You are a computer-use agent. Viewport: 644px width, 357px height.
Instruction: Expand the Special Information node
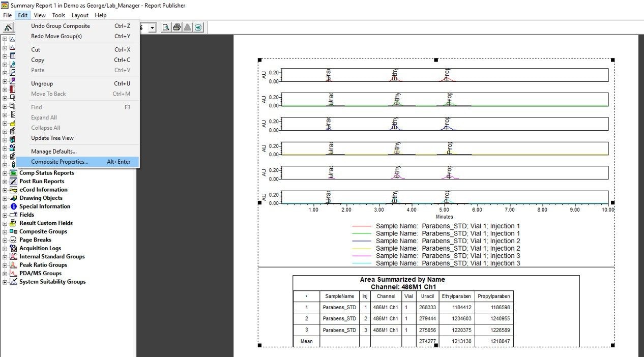coord(5,206)
